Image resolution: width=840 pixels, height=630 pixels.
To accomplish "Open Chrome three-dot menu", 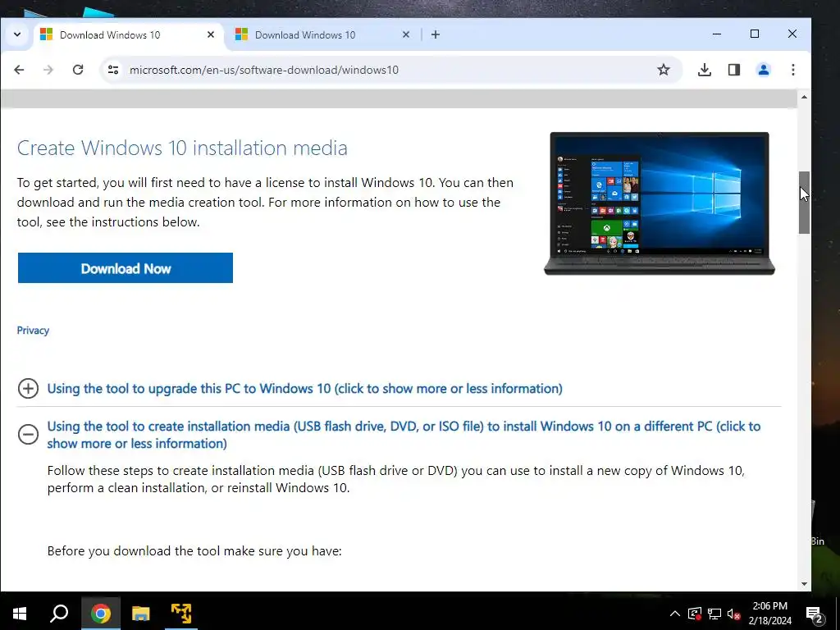I will [793, 70].
